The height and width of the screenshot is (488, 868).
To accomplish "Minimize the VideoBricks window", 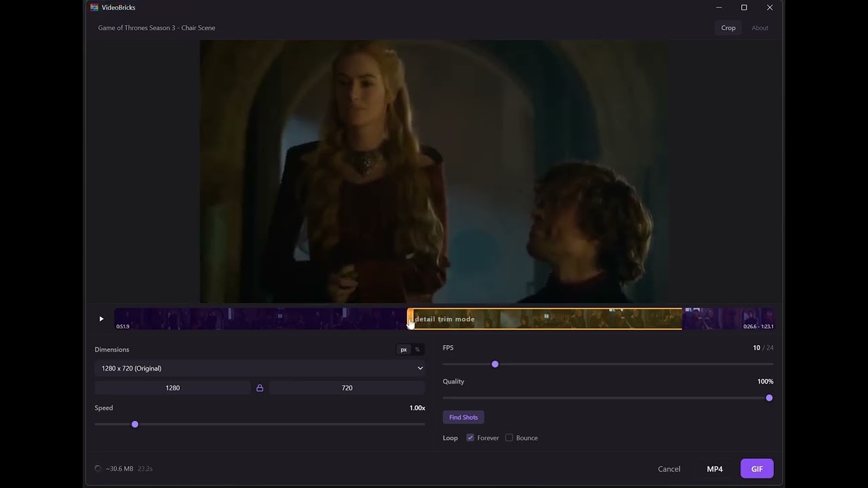I will pos(719,7).
